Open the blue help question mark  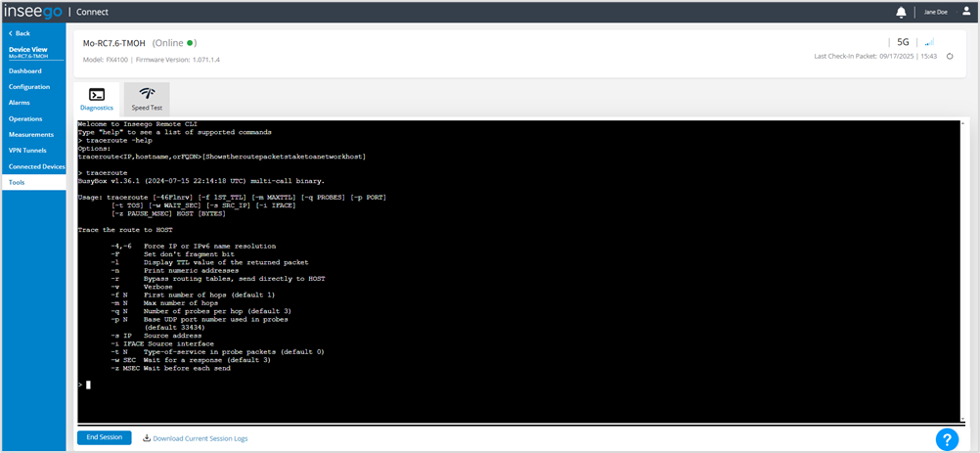(946, 439)
